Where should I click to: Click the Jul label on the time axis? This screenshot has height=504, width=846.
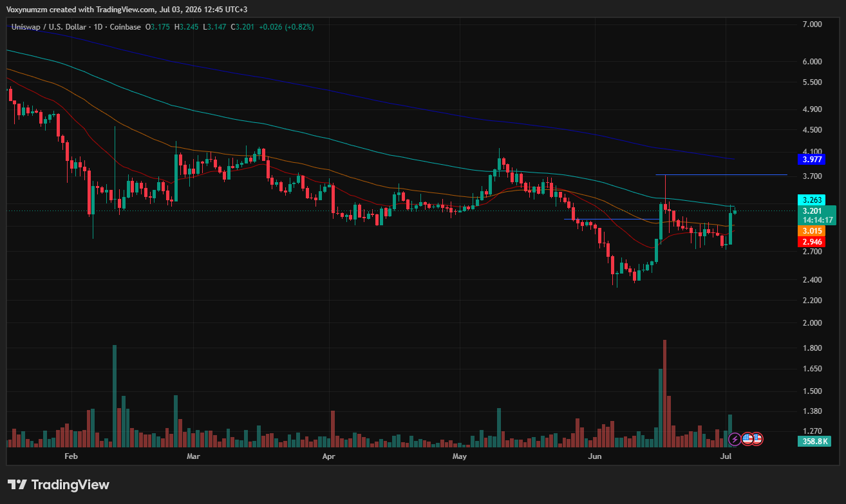coord(726,456)
